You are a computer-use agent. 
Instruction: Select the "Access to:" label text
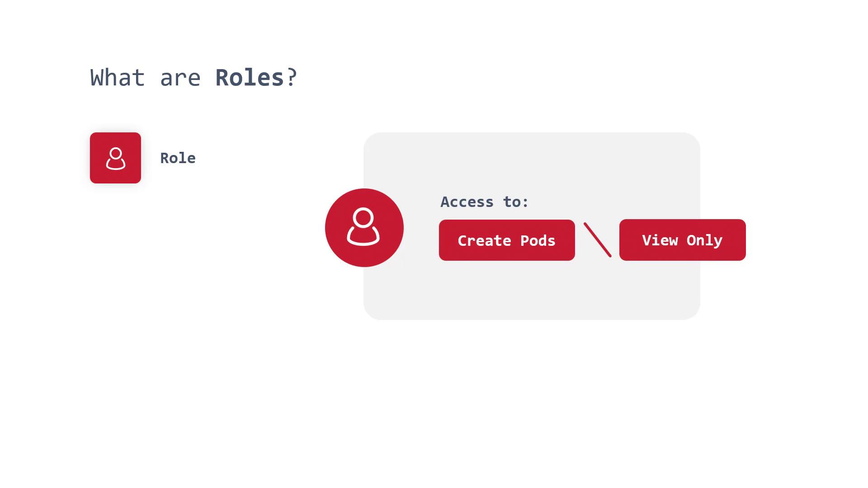coord(484,202)
